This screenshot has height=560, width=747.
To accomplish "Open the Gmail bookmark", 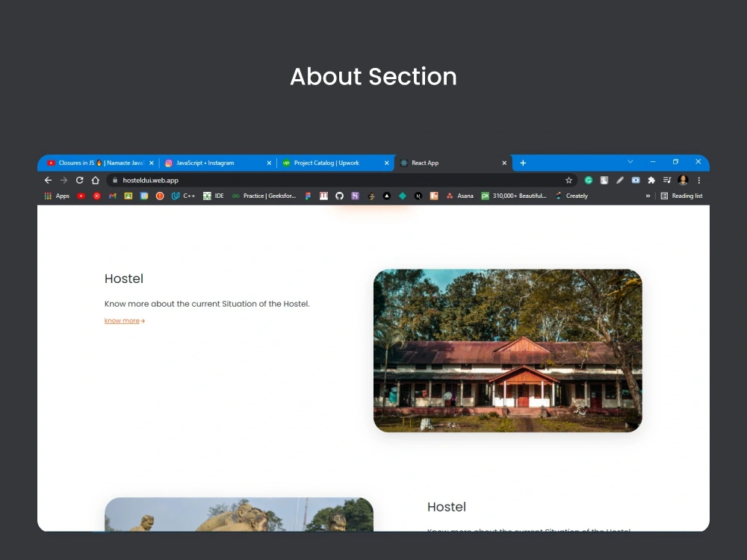I will click(x=113, y=196).
